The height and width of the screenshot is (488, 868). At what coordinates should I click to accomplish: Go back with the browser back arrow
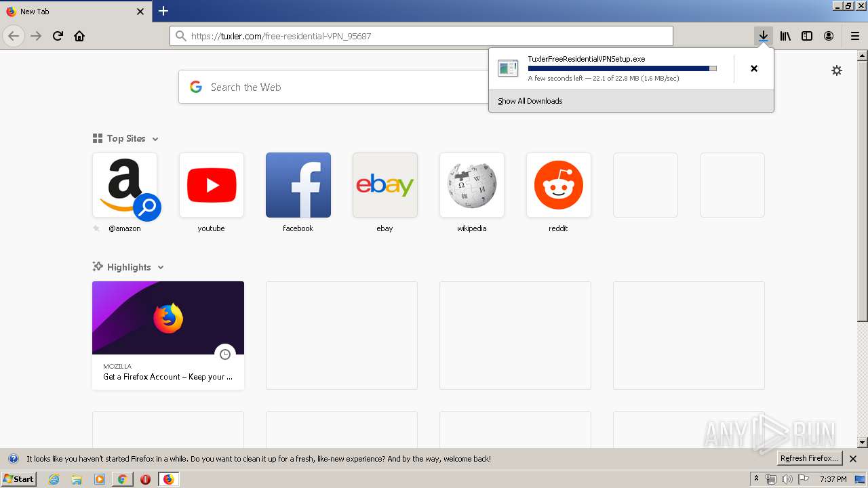pyautogui.click(x=14, y=36)
